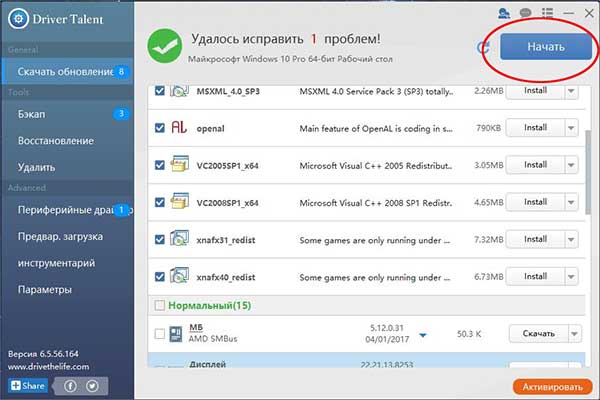This screenshot has width=600, height=400.
Task: Uncheck the openal checkbox
Action: tap(160, 127)
